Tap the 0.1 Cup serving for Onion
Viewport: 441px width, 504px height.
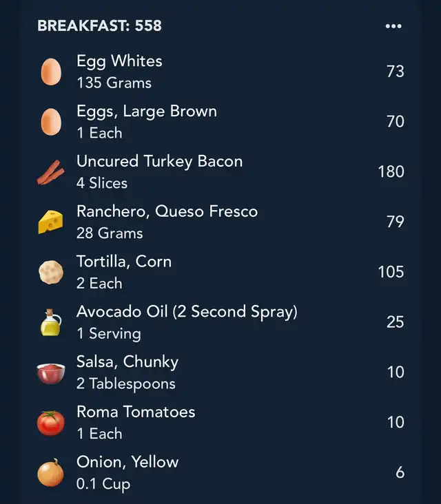click(103, 484)
